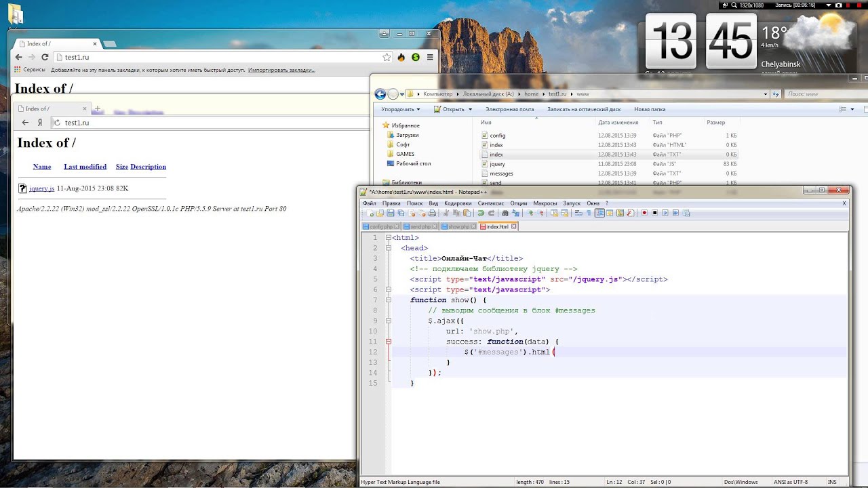Click Explorer back arrow button
This screenshot has height=488, width=868.
(380, 94)
